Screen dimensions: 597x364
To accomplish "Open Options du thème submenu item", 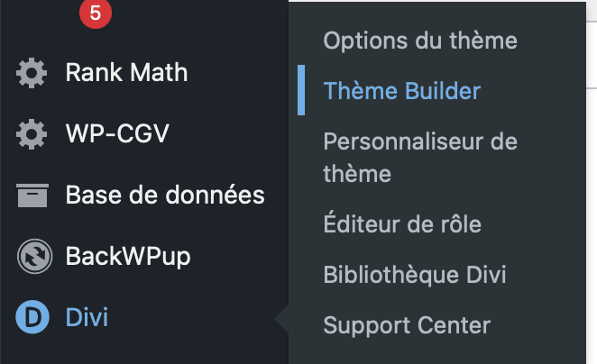I will pos(420,41).
